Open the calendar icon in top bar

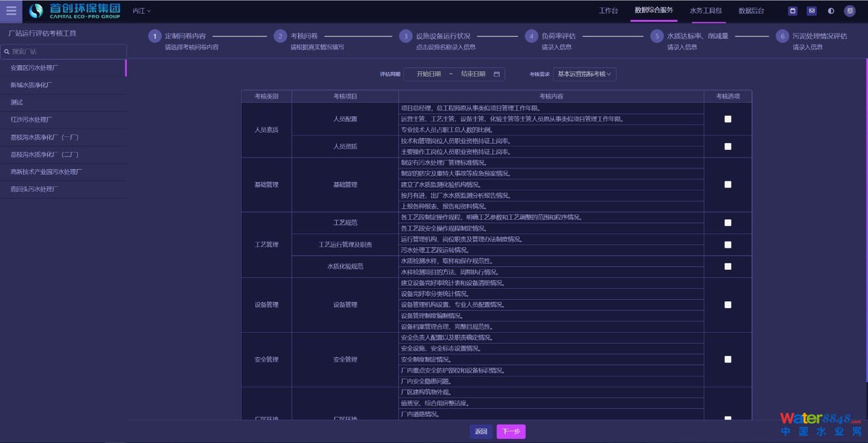click(x=793, y=11)
